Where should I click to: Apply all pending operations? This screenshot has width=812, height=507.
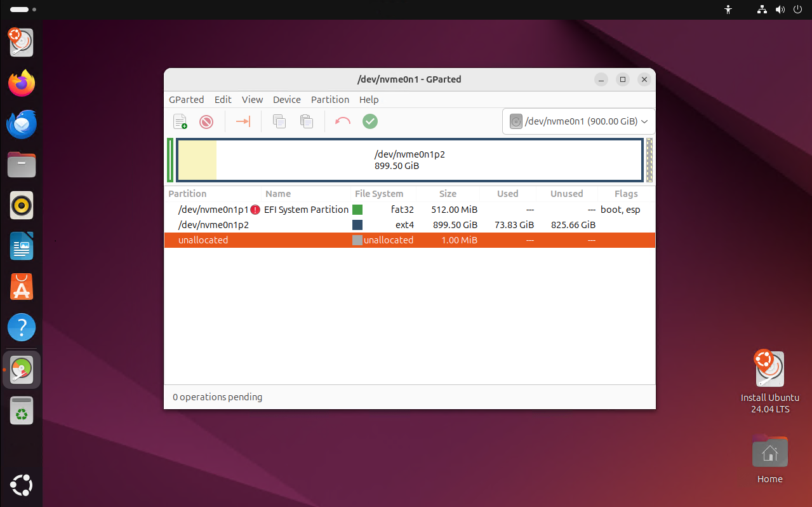point(370,121)
